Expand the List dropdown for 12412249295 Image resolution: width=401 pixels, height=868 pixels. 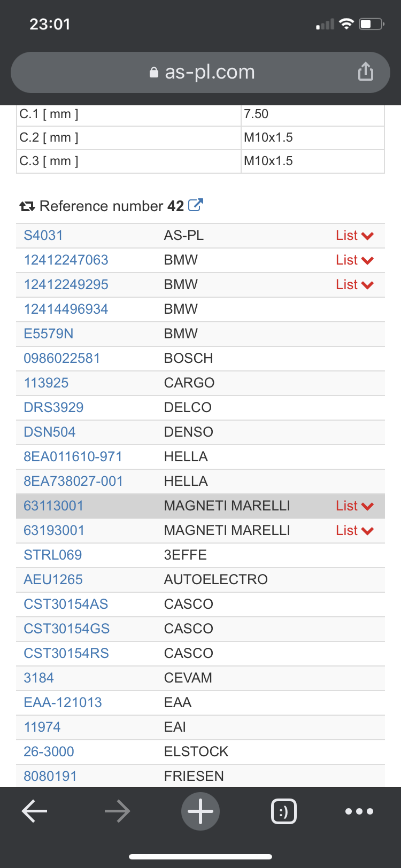[x=354, y=285]
